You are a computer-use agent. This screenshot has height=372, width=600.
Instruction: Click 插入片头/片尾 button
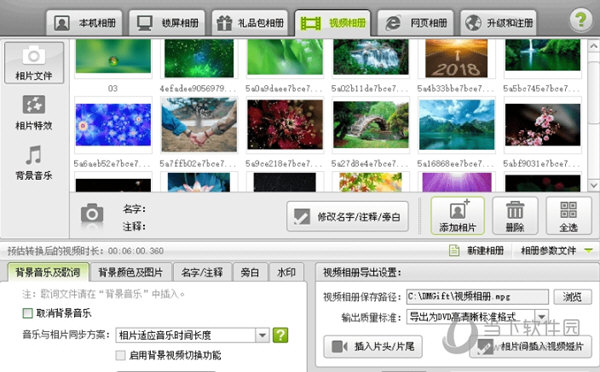point(373,347)
